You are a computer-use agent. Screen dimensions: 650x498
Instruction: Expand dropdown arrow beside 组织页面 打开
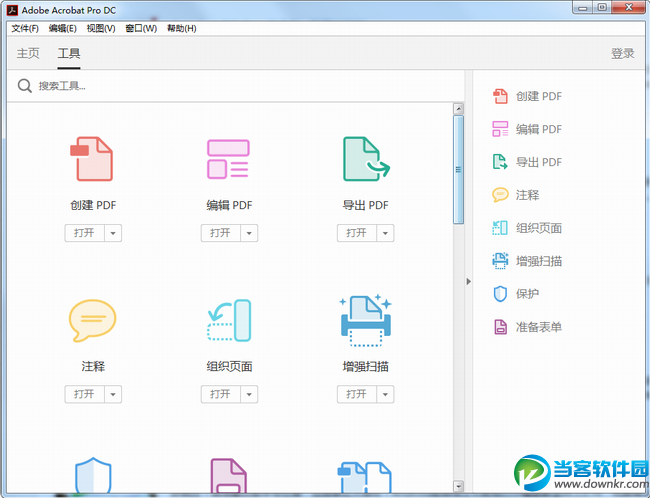coord(249,394)
